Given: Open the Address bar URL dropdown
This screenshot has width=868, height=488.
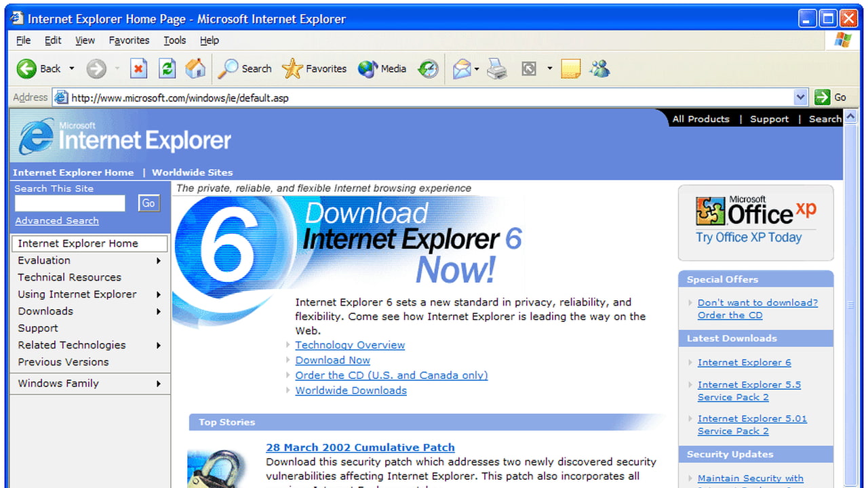Looking at the screenshot, I should (801, 98).
